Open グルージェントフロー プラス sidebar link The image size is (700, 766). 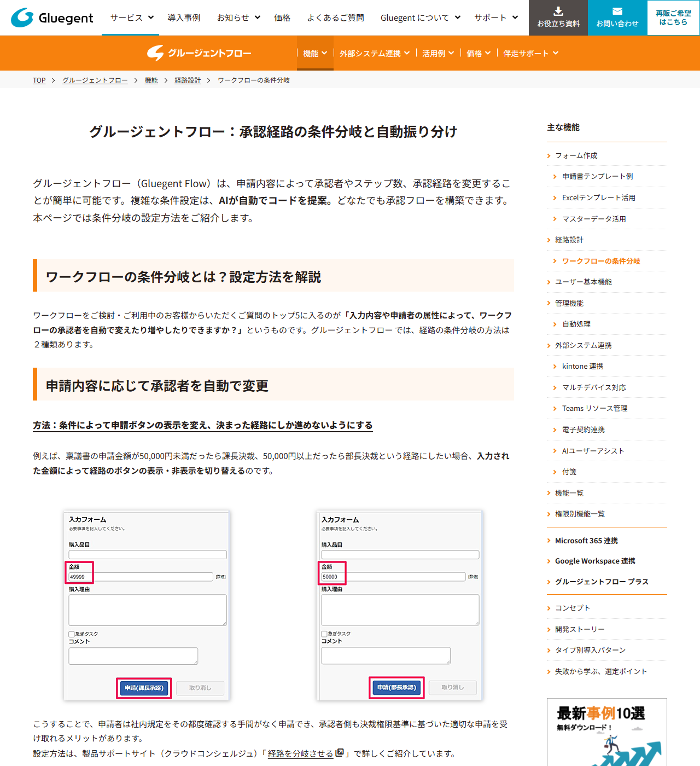click(x=602, y=582)
